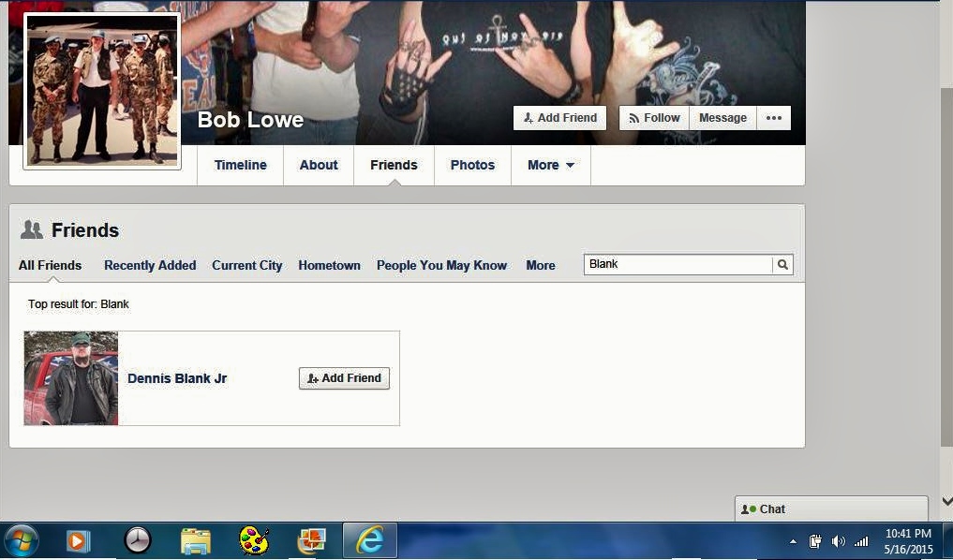The image size is (953, 560).
Task: Open the clock app on taskbar
Action: 138,540
